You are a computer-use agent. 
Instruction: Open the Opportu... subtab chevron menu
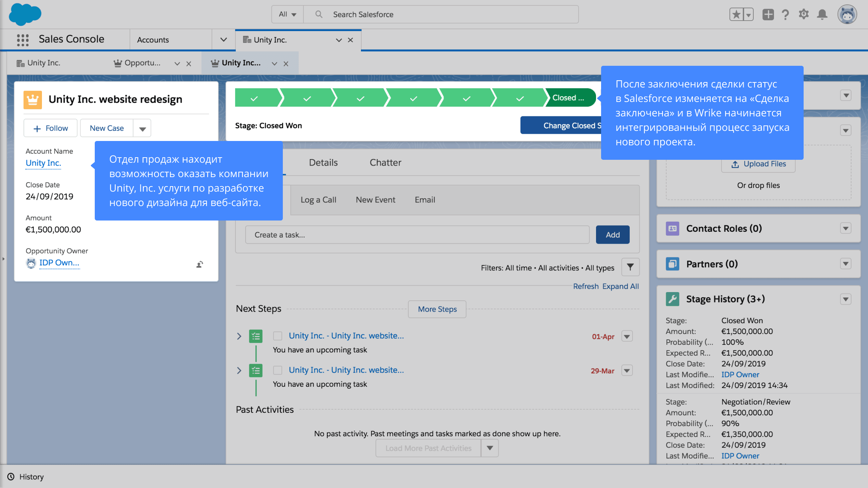[177, 64]
